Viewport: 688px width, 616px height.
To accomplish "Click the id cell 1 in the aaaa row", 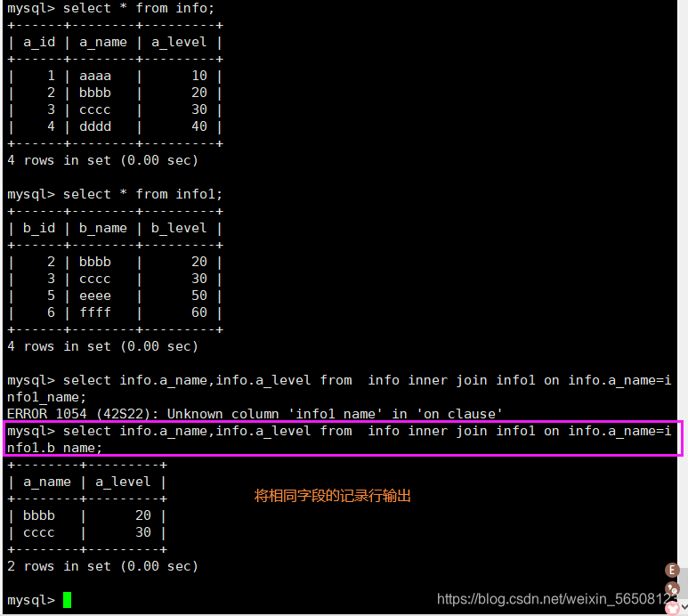I will click(x=52, y=76).
